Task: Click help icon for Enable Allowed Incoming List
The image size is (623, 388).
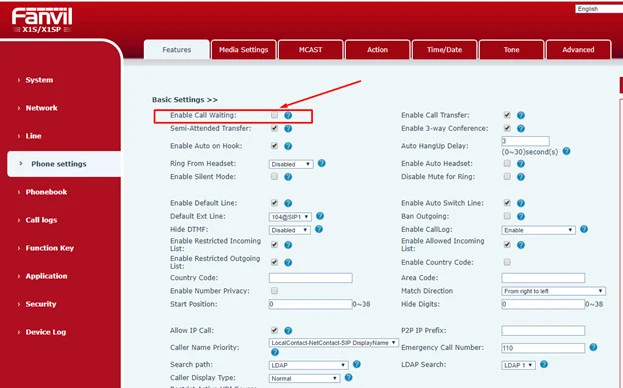Action: (x=521, y=245)
